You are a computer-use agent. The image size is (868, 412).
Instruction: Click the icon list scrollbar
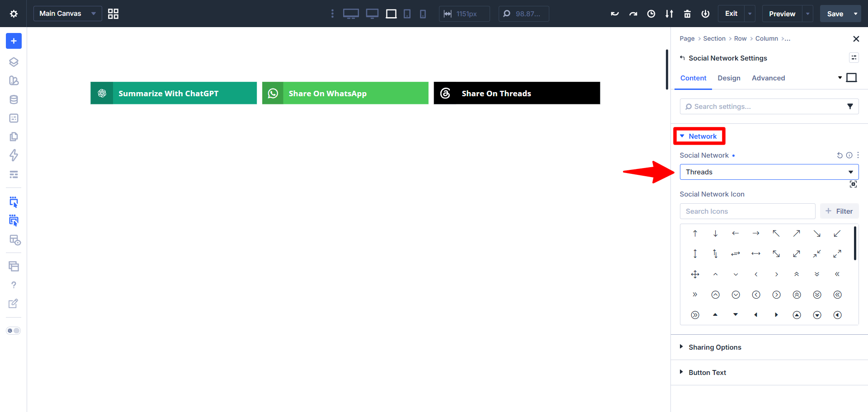pos(855,243)
